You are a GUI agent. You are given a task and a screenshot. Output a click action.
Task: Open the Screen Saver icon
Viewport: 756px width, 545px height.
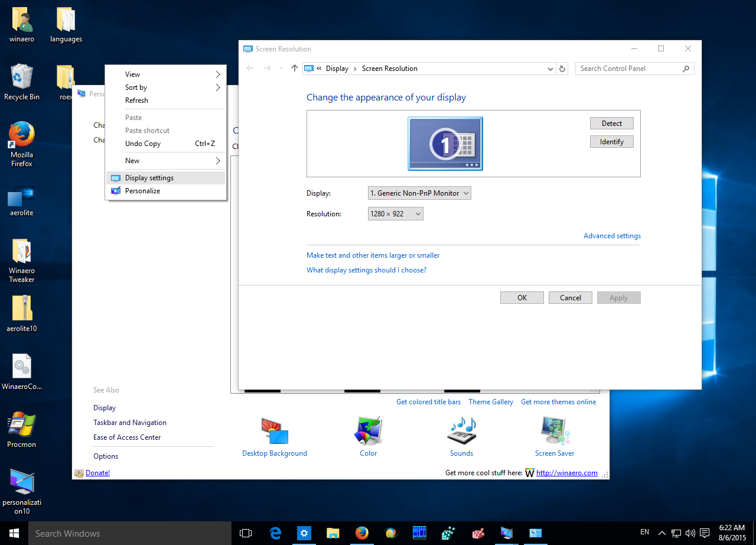coord(555,437)
